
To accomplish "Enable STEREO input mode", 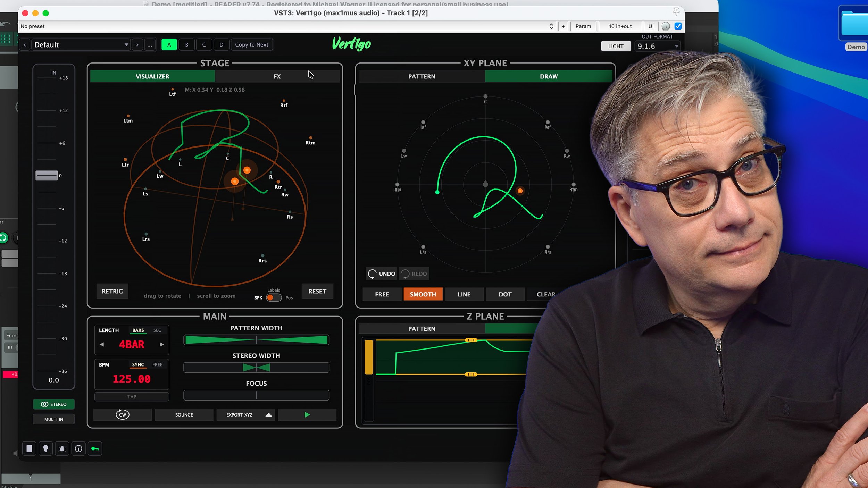I will (x=54, y=404).
